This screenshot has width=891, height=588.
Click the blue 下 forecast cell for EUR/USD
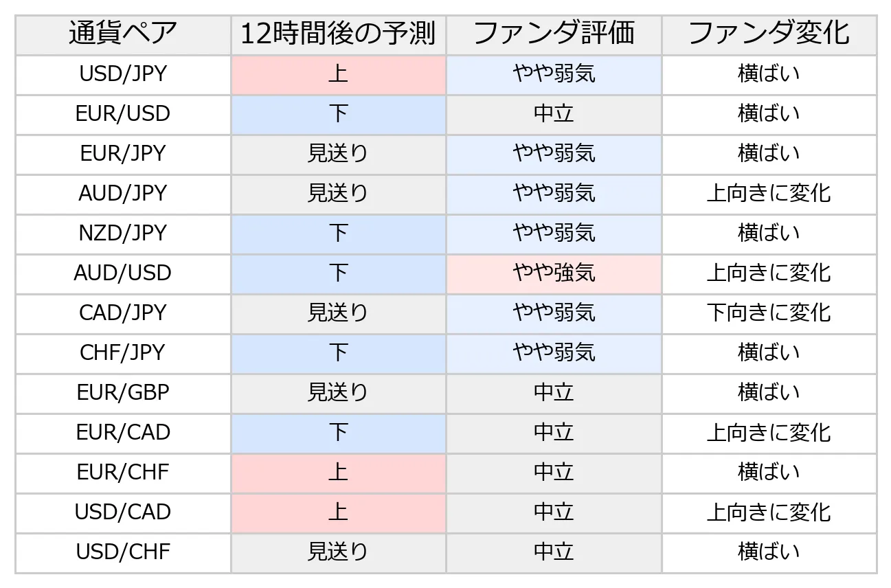click(x=338, y=114)
